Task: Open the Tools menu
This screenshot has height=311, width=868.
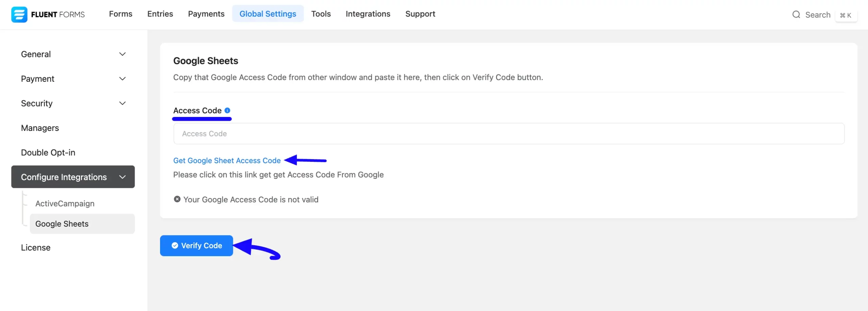Action: pos(321,14)
